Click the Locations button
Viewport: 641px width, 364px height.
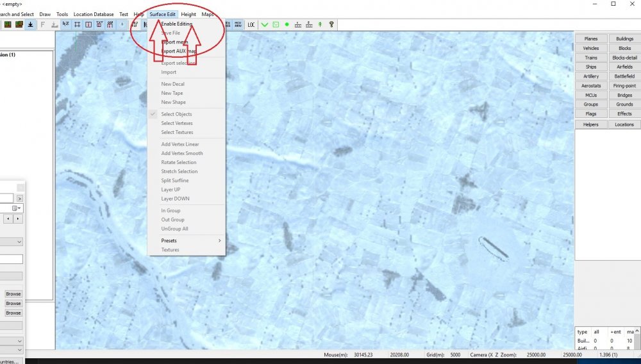tap(624, 125)
